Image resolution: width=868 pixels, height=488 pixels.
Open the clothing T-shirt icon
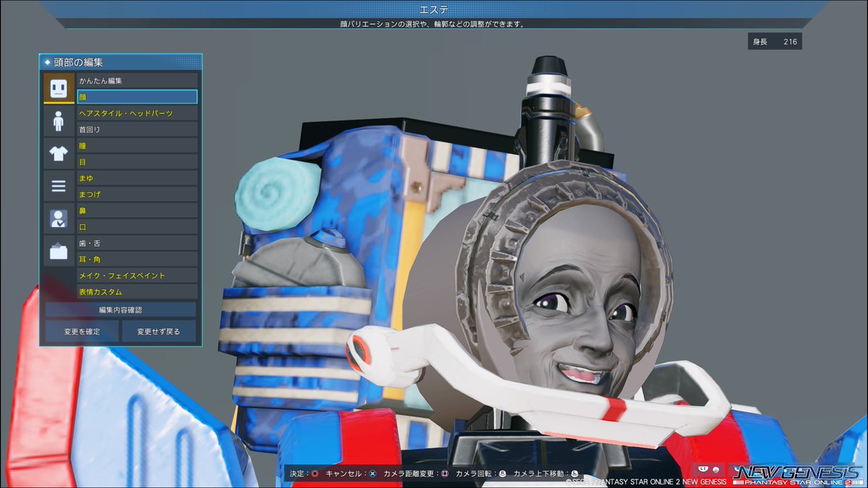click(59, 153)
